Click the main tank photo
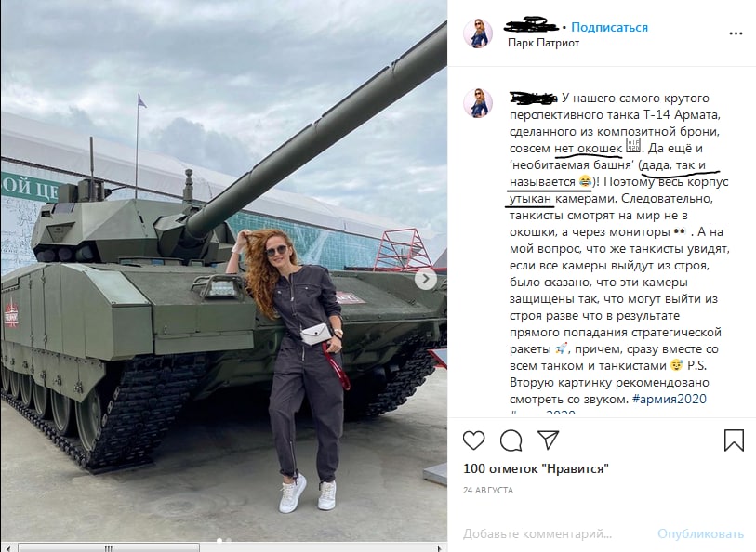The height and width of the screenshot is (552, 756). [x=224, y=270]
